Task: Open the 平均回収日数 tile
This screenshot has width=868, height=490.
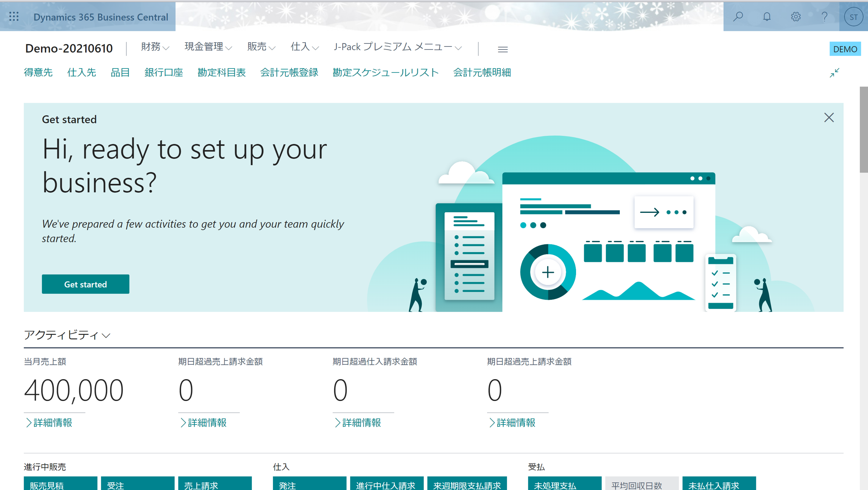Action: click(642, 483)
